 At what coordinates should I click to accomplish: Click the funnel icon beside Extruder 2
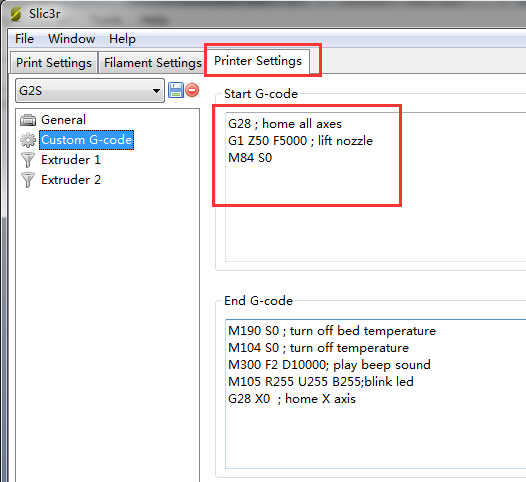coord(28,180)
